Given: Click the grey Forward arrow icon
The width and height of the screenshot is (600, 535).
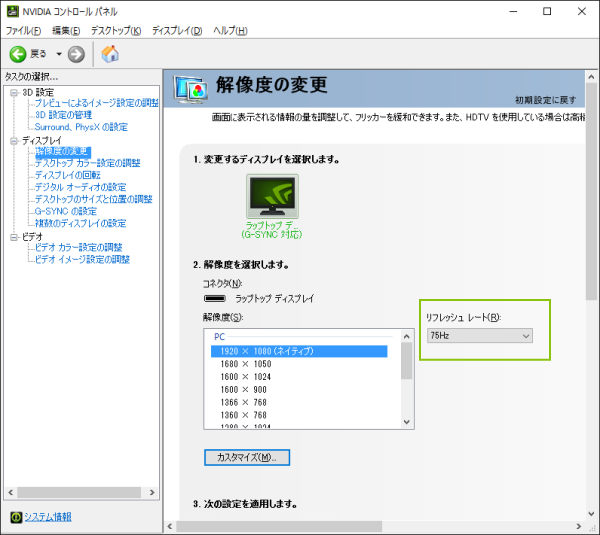Looking at the screenshot, I should tap(76, 54).
